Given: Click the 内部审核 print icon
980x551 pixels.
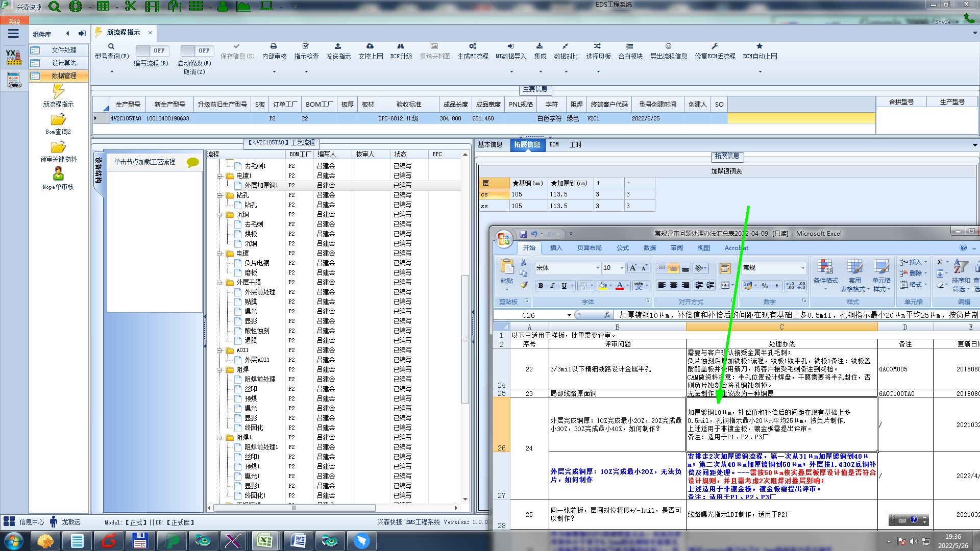Looking at the screenshot, I should point(274,46).
